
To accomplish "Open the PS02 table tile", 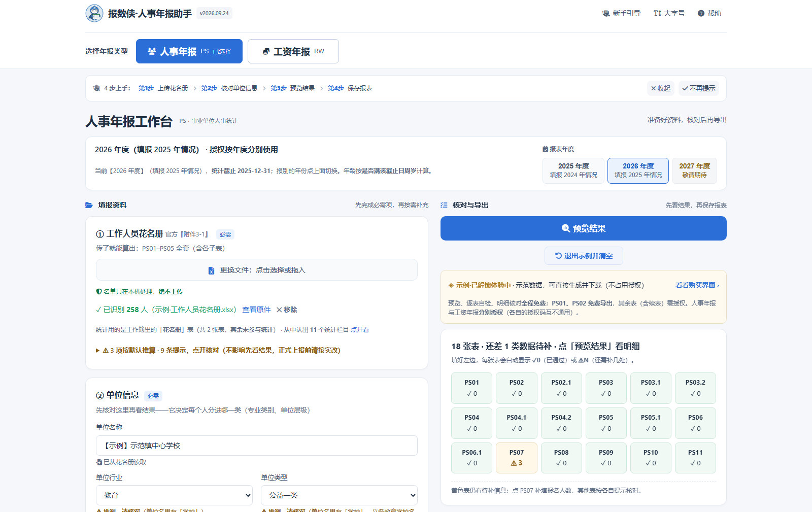I will [x=517, y=388].
